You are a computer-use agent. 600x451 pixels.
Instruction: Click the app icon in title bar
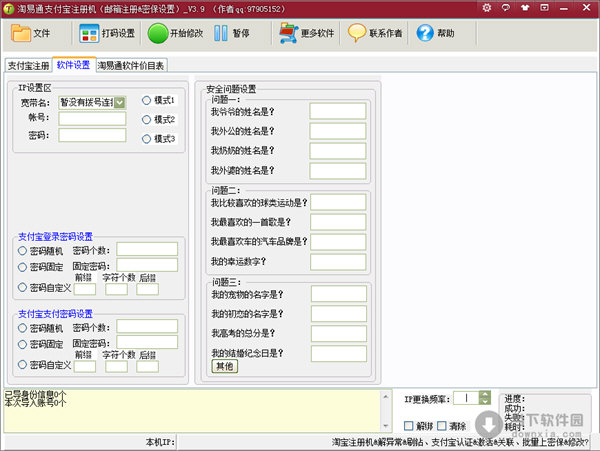[x=9, y=8]
